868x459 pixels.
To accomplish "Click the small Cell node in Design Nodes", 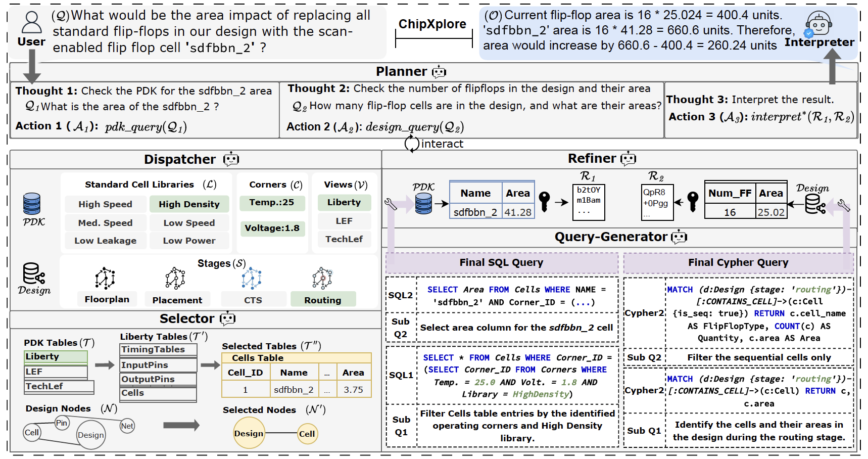I will click(x=32, y=433).
